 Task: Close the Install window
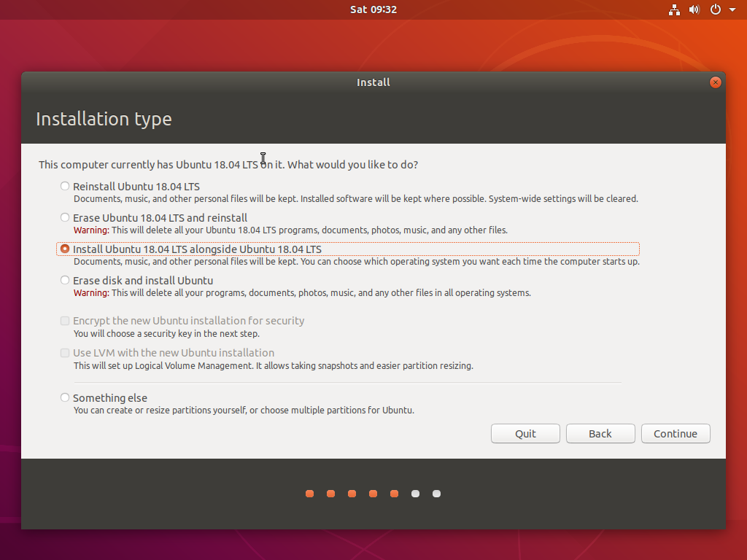715,82
